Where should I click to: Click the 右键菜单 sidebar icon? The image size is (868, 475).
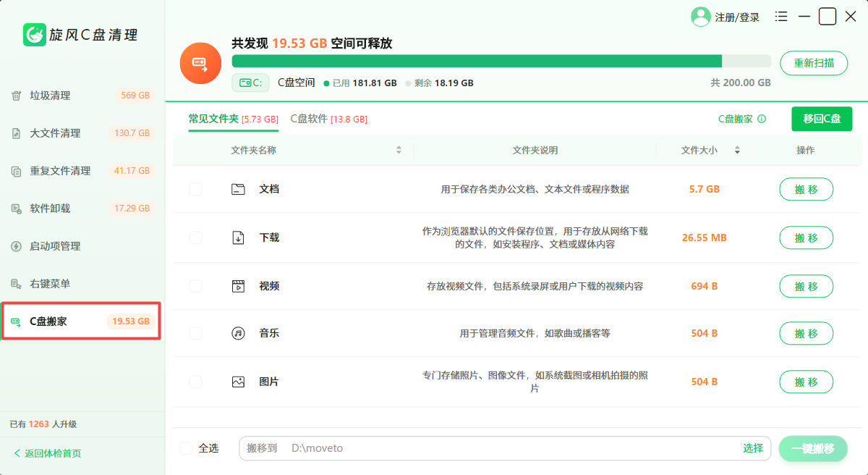(16, 284)
